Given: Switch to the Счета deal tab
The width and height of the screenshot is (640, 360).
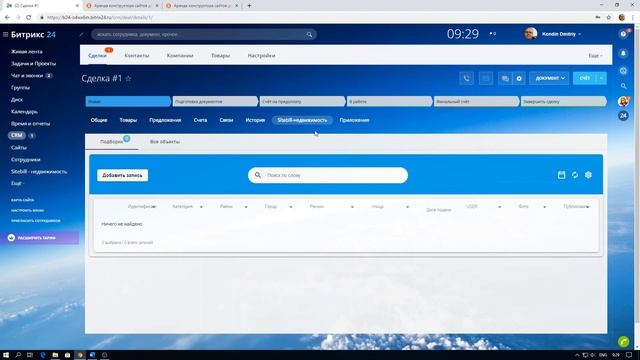Looking at the screenshot, I should click(200, 120).
